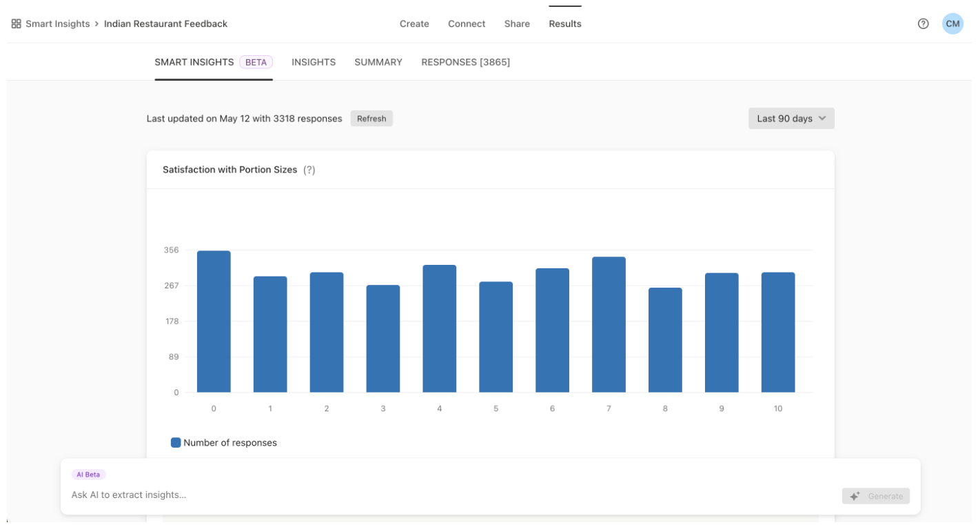Click the chart bar for score 10
The width and height of the screenshot is (980, 527).
tap(779, 332)
